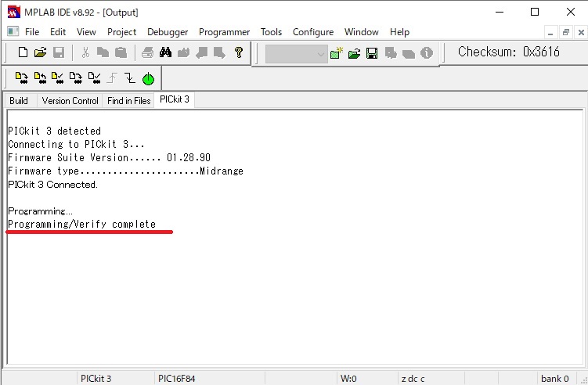Screen dimensions: 588x385
Task: Erase the target device icon
Action: coord(76,77)
